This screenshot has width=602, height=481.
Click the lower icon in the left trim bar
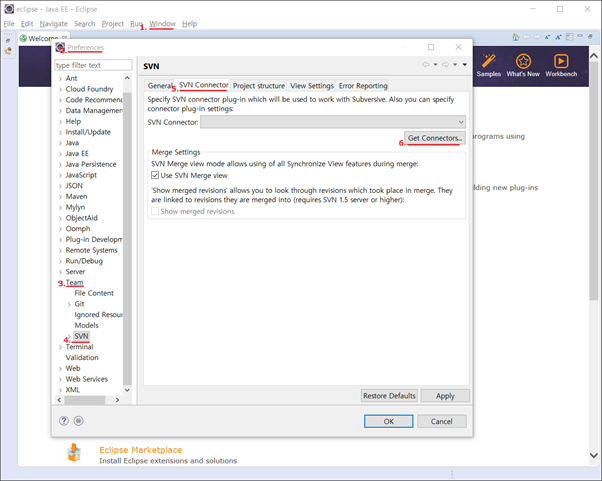pos(8,51)
